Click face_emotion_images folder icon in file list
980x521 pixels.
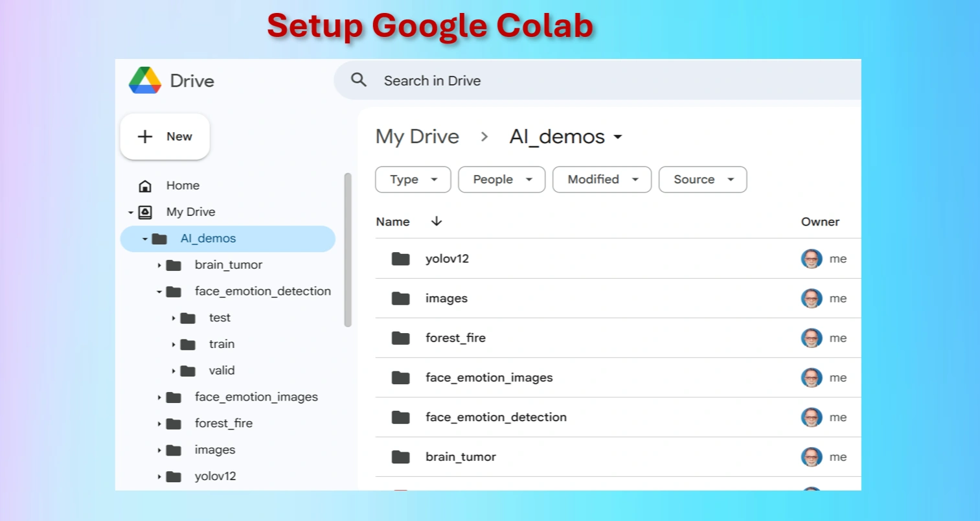coord(401,378)
